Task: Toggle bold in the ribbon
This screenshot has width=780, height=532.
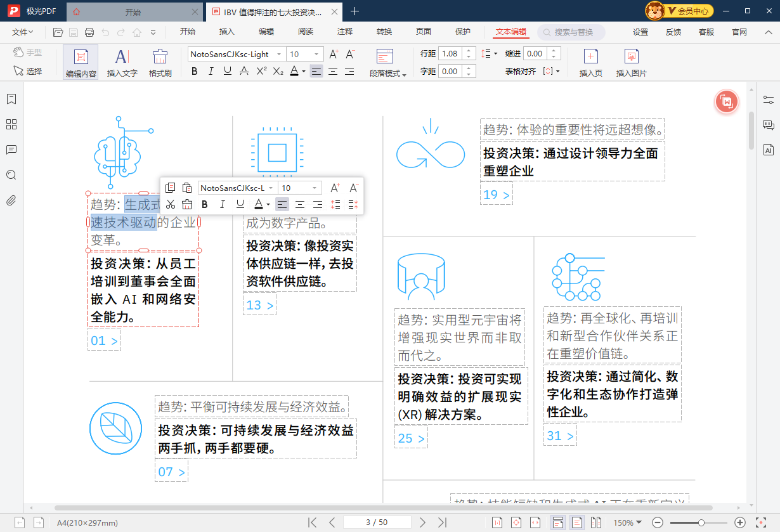Action: [x=195, y=71]
